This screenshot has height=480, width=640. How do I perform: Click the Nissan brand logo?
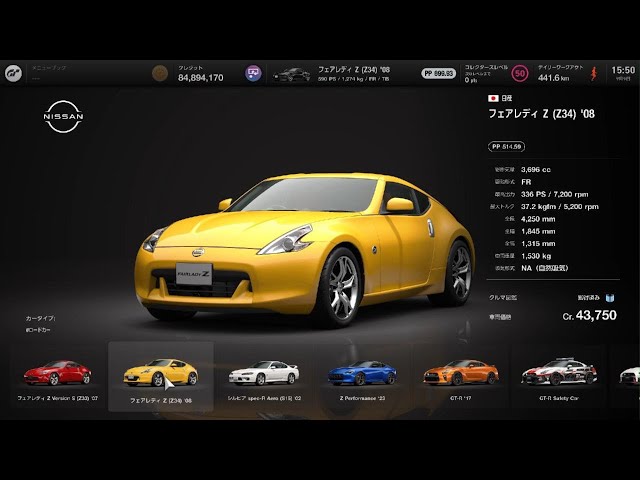(x=63, y=117)
